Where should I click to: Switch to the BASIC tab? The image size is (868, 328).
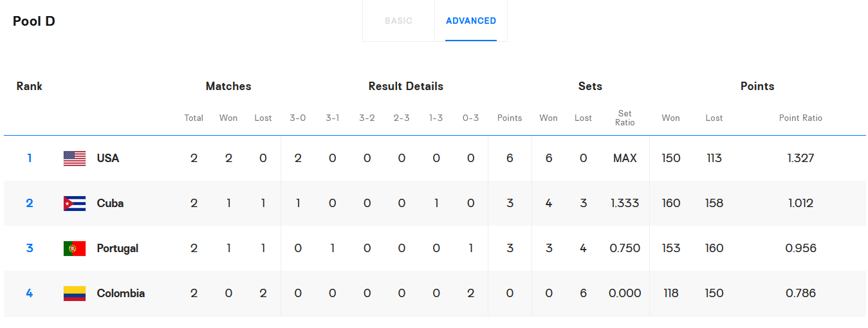click(398, 21)
